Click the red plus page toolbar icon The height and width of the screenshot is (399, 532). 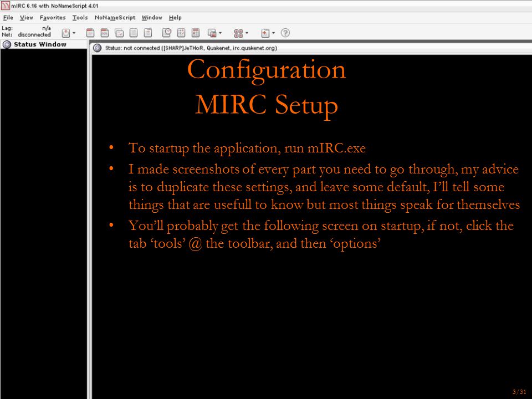coord(265,33)
